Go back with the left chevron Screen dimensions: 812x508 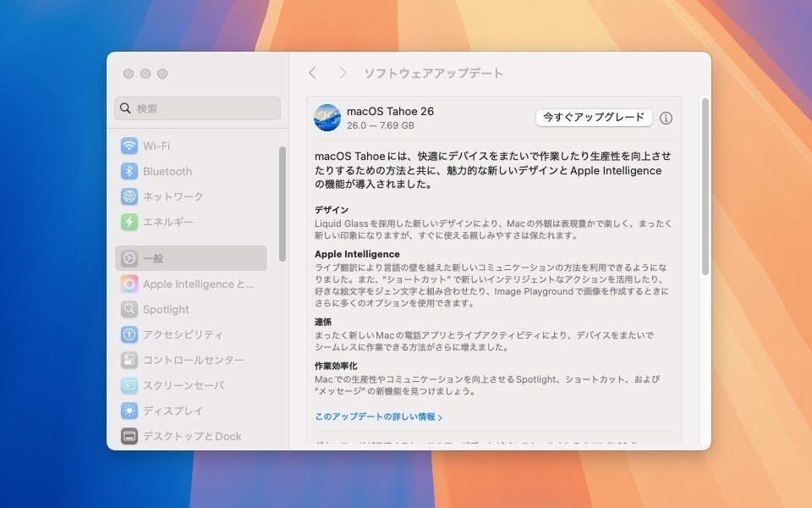click(312, 73)
